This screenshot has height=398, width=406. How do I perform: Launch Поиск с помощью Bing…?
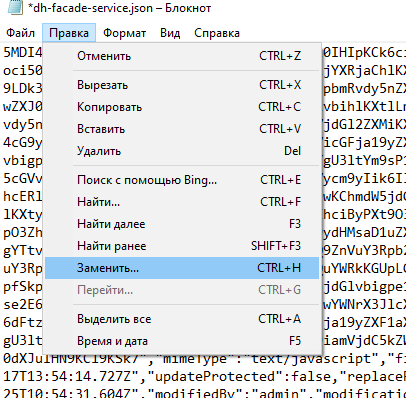[182, 180]
